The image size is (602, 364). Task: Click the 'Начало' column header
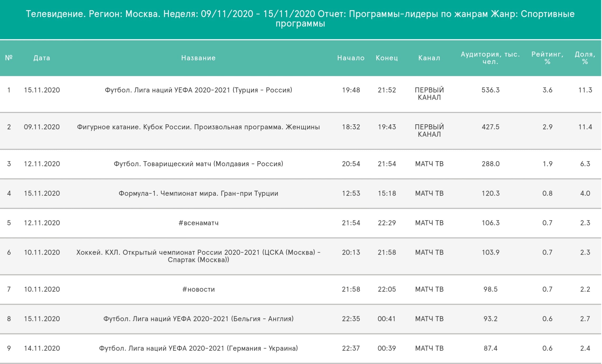pos(351,58)
